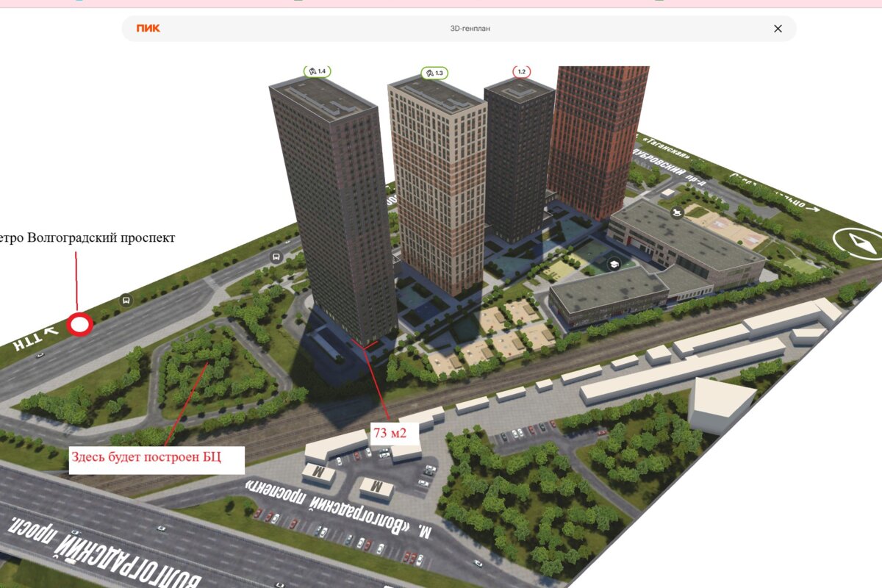Select building marker 1.4

coord(318,71)
